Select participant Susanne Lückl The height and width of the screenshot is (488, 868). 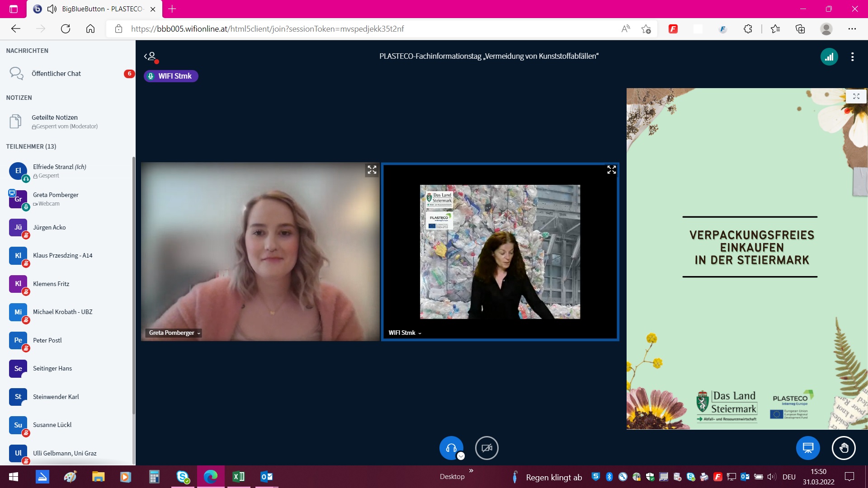tap(68, 425)
